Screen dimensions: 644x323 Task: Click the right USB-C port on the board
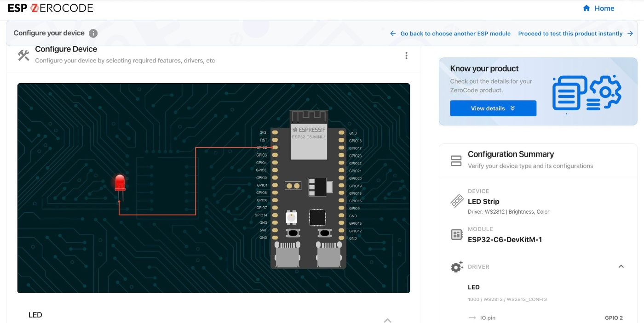(329, 255)
